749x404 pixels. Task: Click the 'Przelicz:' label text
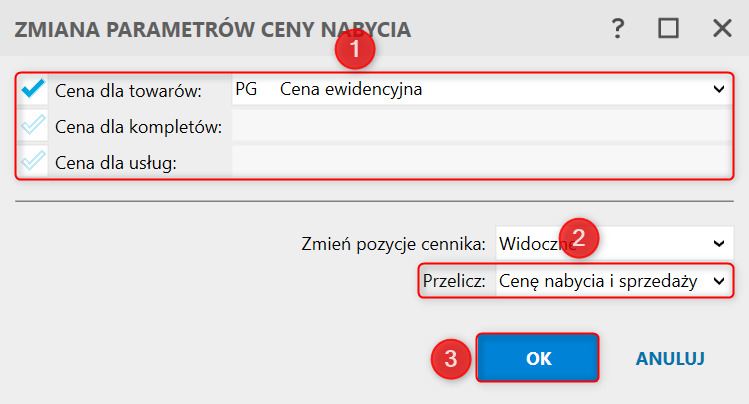[456, 282]
